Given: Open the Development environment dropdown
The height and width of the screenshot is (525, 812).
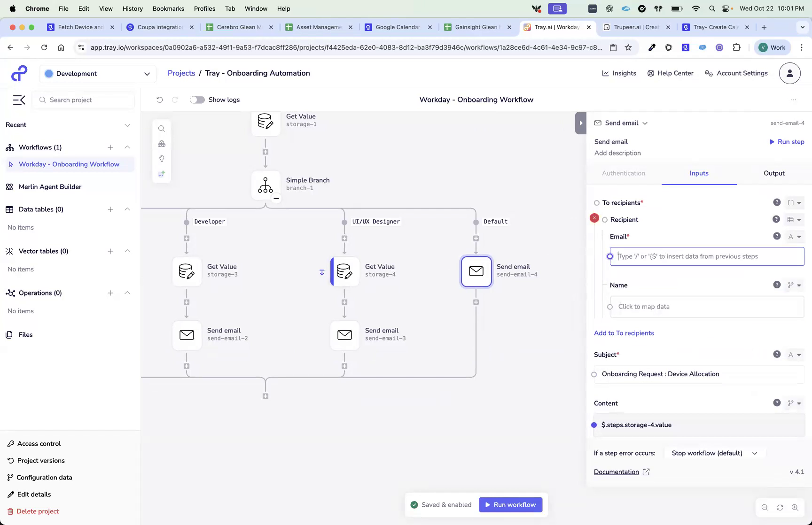Looking at the screenshot, I should (97, 74).
